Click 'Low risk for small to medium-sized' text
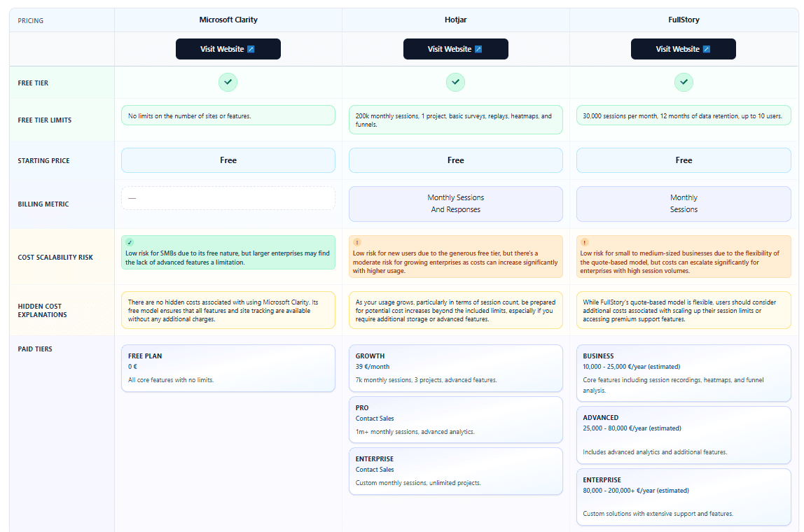Viewport: 804px width, 532px height. (x=680, y=262)
